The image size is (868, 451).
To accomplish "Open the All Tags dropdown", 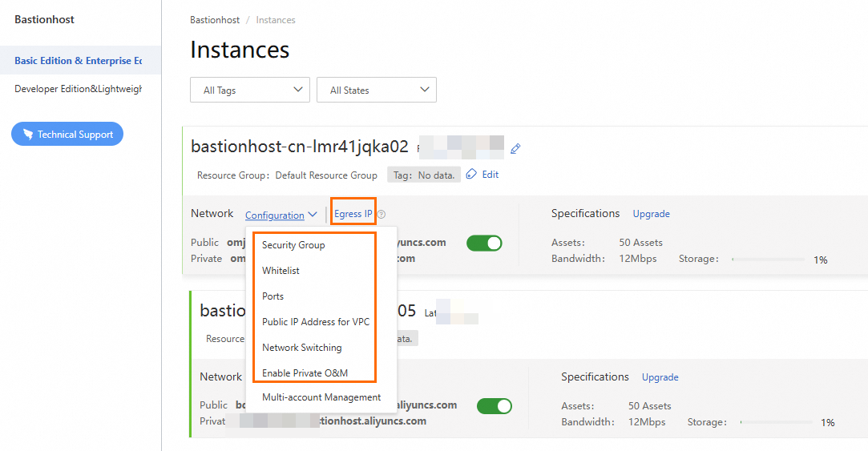I will 250,90.
